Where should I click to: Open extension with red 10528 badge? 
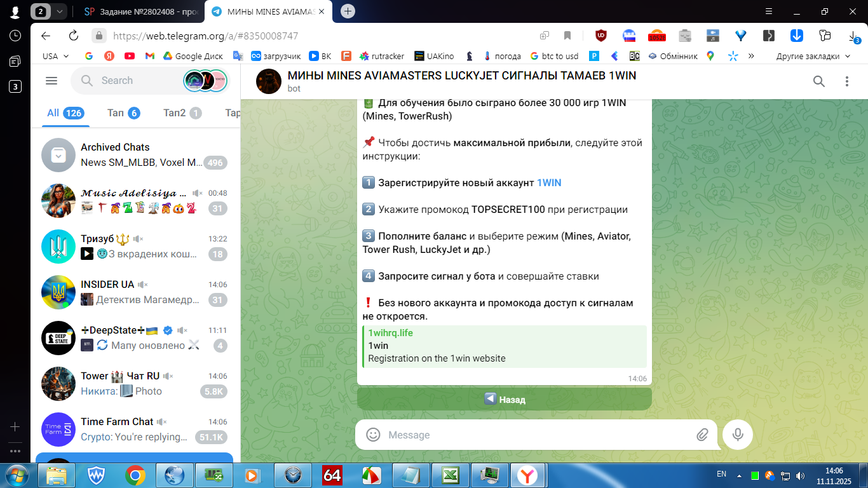click(x=656, y=36)
